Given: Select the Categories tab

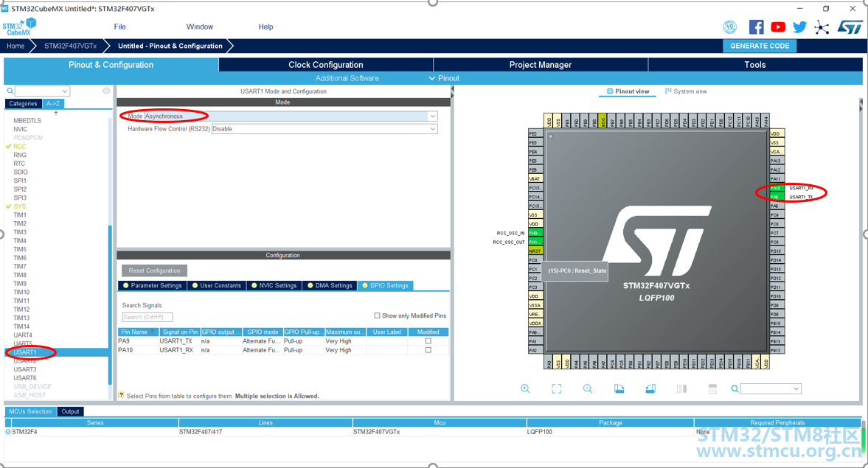Looking at the screenshot, I should click(x=24, y=103).
